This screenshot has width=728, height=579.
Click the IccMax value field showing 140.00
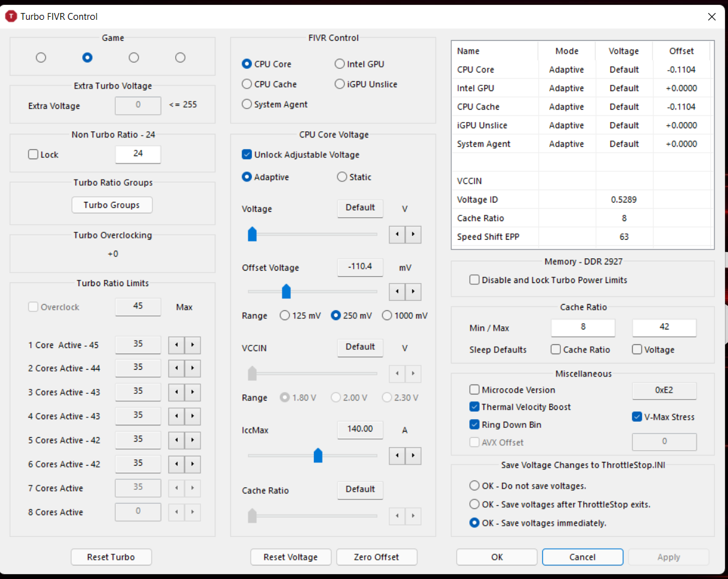[x=360, y=430]
